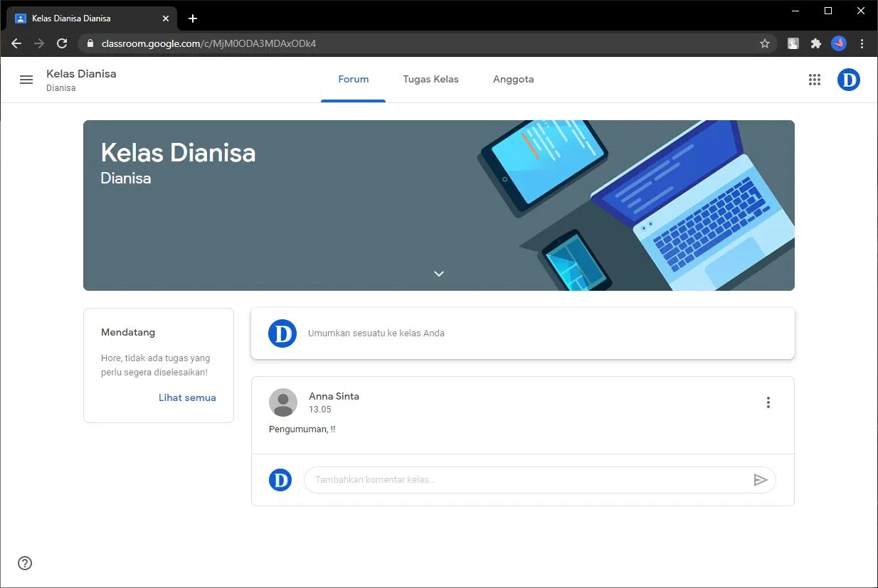Open the browser extensions puzzle icon
878x588 pixels.
pyautogui.click(x=815, y=43)
